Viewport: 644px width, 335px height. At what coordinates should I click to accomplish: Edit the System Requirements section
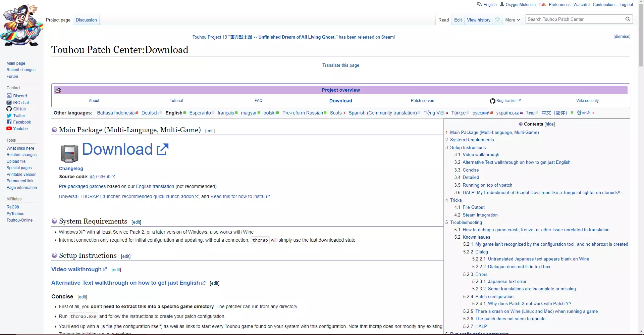coord(136,222)
